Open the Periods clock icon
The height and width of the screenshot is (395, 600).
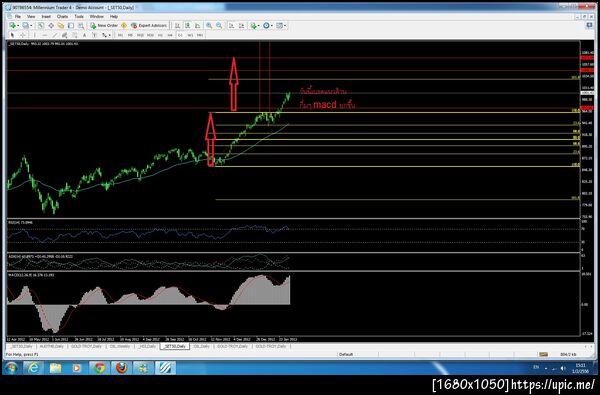coord(266,26)
